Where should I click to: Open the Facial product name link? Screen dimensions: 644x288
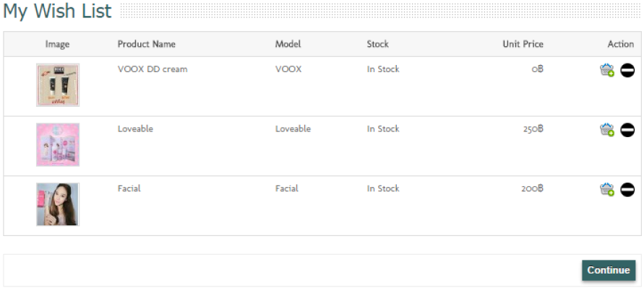pos(129,188)
